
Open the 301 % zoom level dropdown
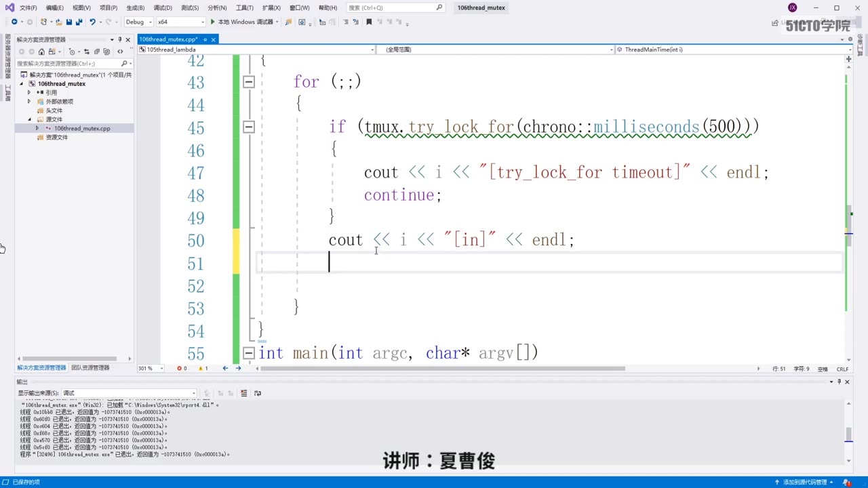(x=151, y=369)
